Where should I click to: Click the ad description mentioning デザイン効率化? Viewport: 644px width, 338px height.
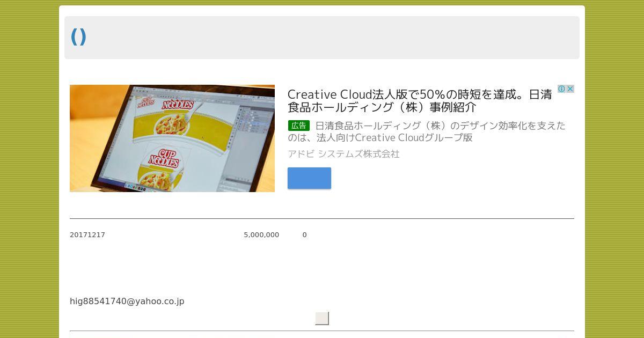click(427, 131)
